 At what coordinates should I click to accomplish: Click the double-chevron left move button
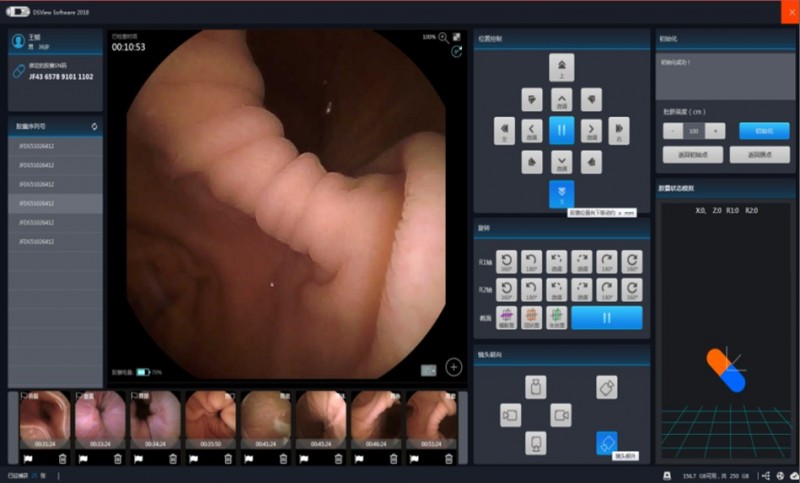[504, 131]
